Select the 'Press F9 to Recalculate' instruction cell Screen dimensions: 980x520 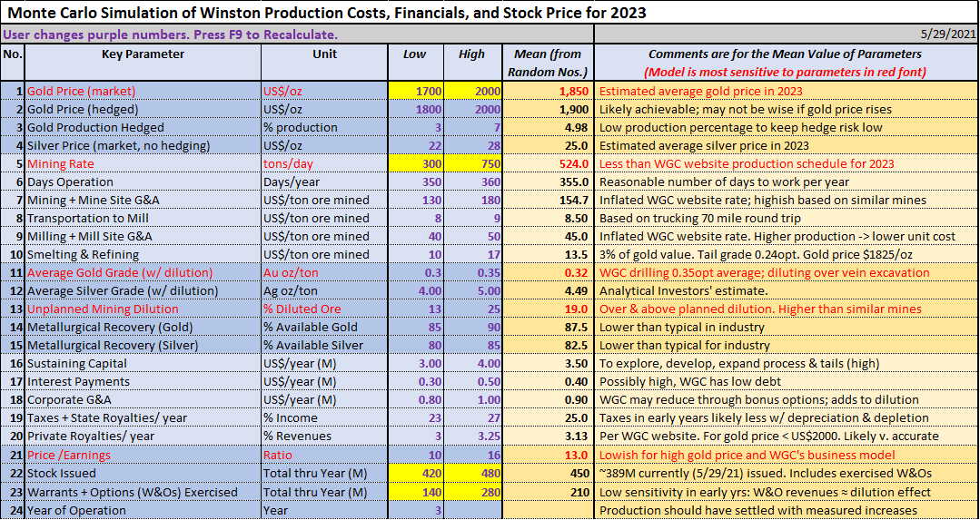click(x=297, y=34)
